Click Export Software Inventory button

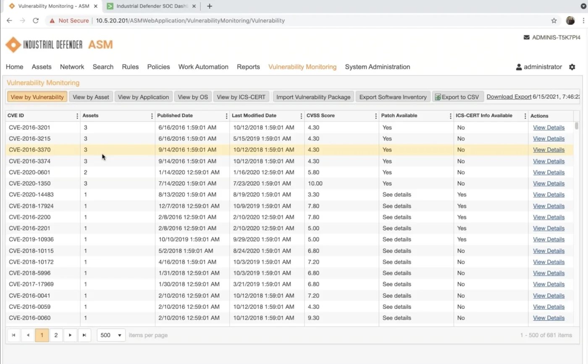(x=393, y=97)
